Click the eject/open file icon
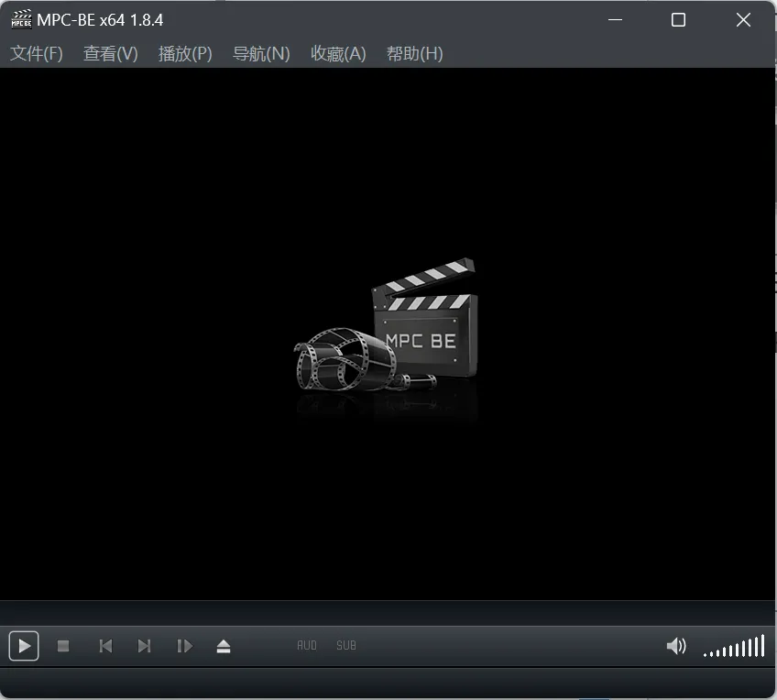 (x=224, y=646)
